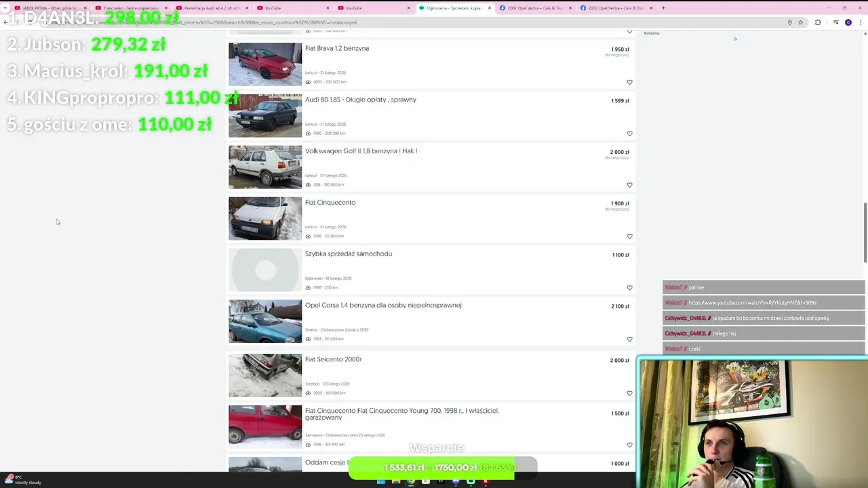Viewport: 868px width, 488px height.
Task: Open the Opel Corsa 1.4 benzyna dla osoby niepełnosprawnej listing
Action: [383, 306]
